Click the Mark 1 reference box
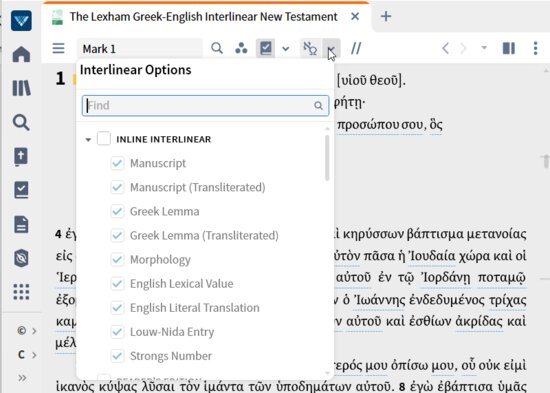This screenshot has height=393, width=550. coord(139,49)
